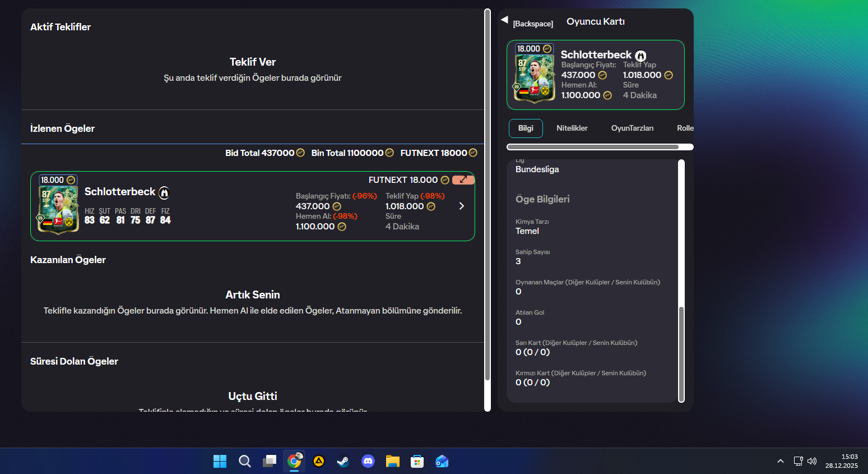The image size is (868, 474).
Task: Click the [Backspace] back label
Action: coord(533,24)
